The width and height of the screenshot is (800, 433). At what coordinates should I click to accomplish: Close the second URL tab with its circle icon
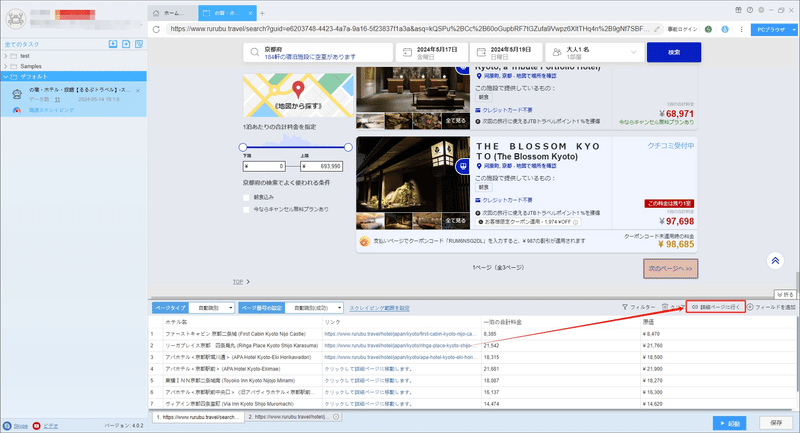[336, 417]
